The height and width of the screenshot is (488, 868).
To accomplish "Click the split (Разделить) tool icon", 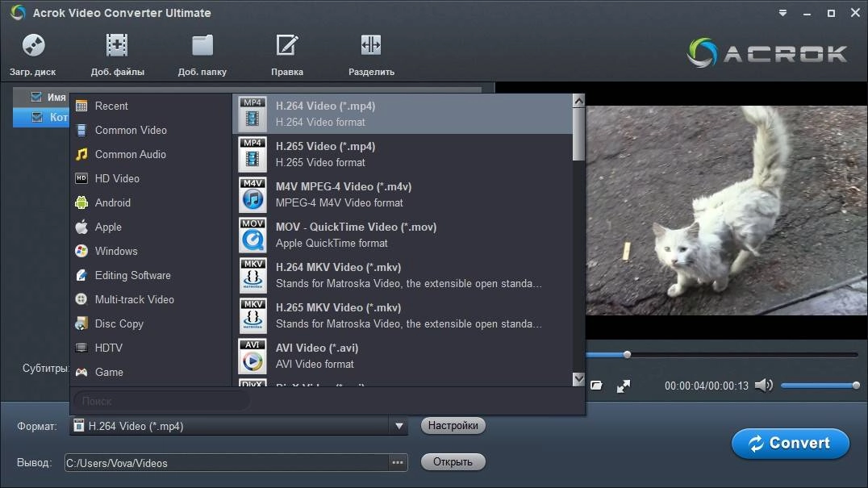I will [x=371, y=45].
